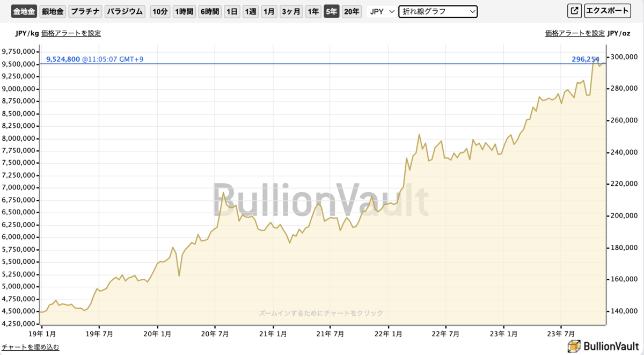The image size is (644, 355).
Task: Click the 4,250,000 y-axis value
Action: coord(19,324)
